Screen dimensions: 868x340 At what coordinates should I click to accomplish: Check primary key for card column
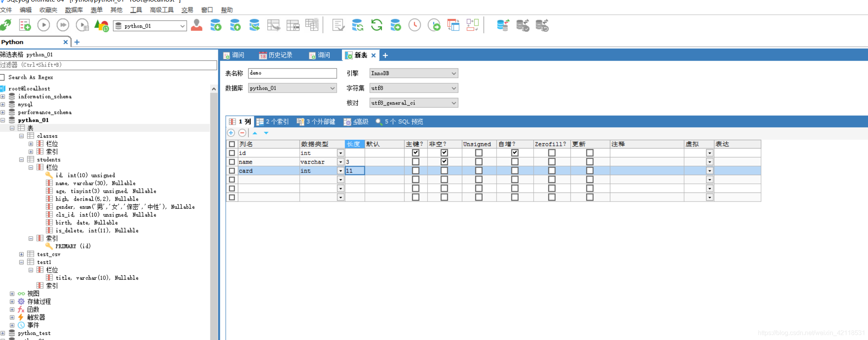pos(415,170)
